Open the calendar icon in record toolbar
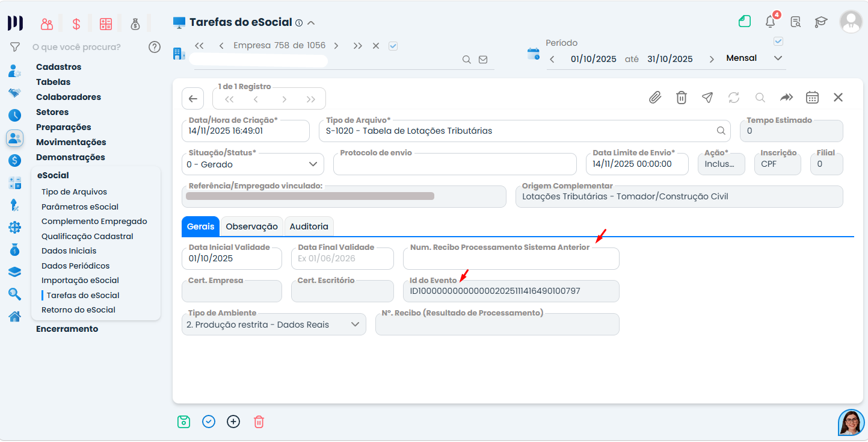 coord(812,98)
